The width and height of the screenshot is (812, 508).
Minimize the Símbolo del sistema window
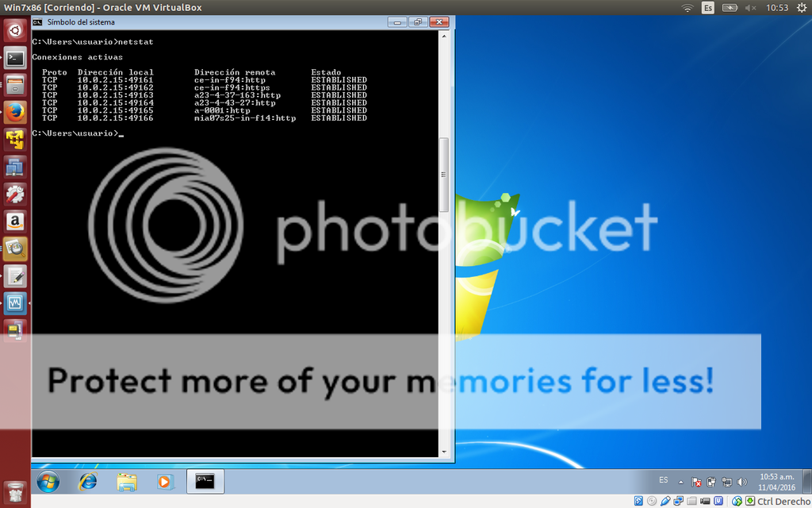[397, 21]
